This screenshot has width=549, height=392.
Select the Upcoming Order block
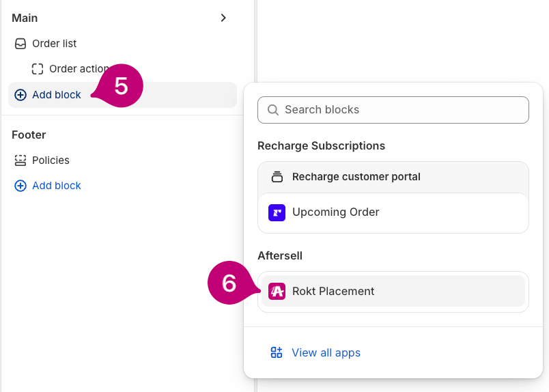click(x=393, y=212)
